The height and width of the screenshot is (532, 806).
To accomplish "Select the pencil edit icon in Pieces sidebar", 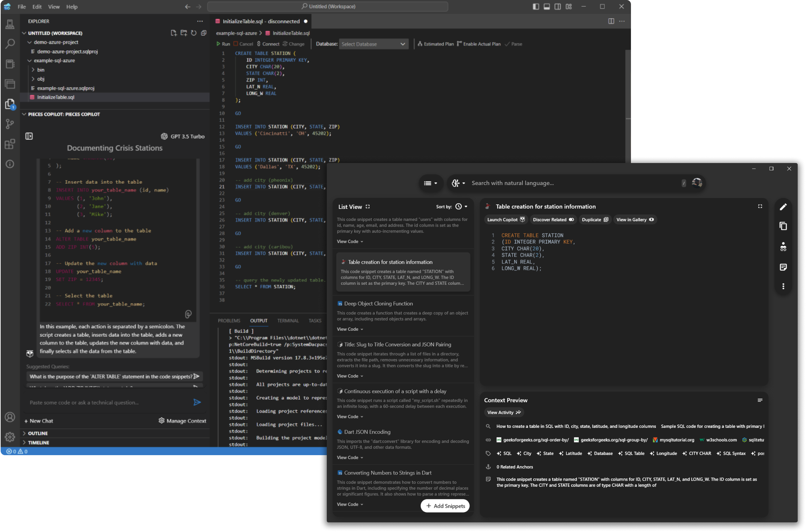I will pos(784,206).
